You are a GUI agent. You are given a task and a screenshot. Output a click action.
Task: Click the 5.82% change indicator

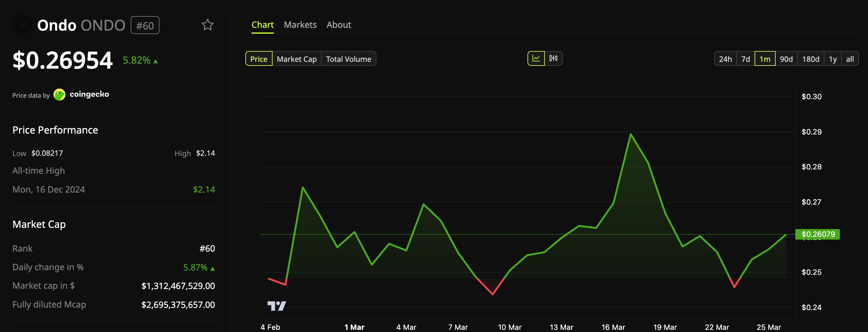[x=140, y=60]
